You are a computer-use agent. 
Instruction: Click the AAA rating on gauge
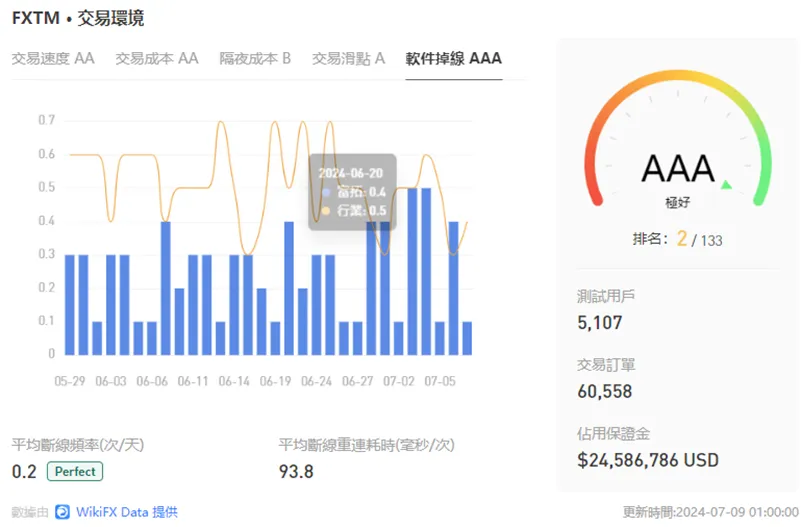point(678,169)
